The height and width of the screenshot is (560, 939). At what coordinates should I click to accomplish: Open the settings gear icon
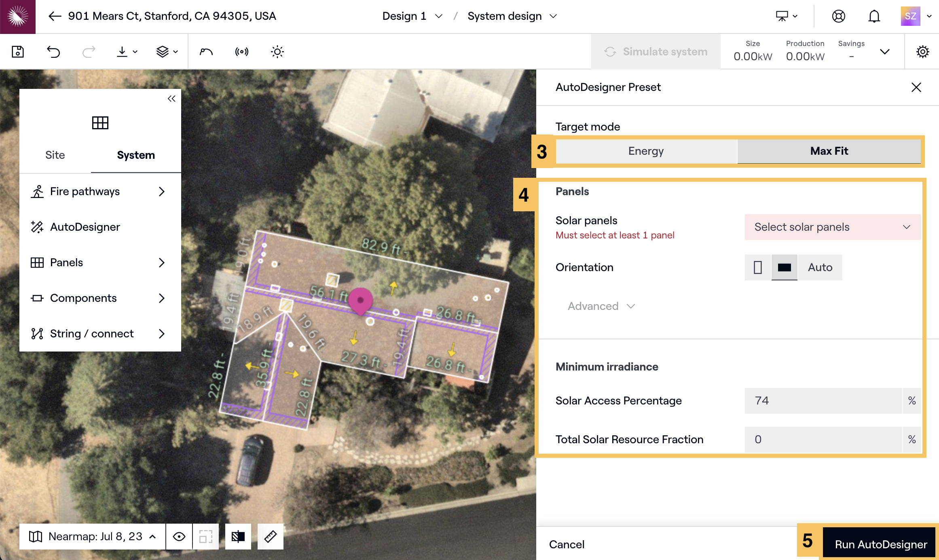(923, 52)
